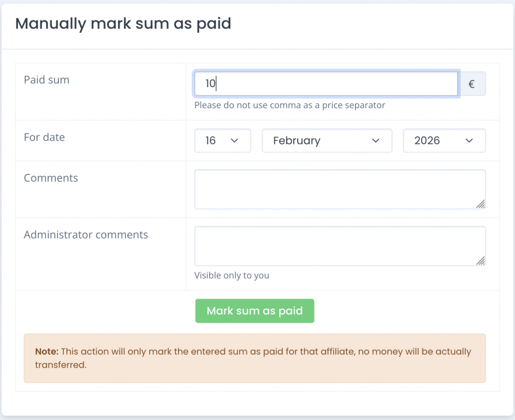Click the euro currency symbol beside Paid sum
Image resolution: width=515 pixels, height=420 pixels.
click(x=473, y=83)
